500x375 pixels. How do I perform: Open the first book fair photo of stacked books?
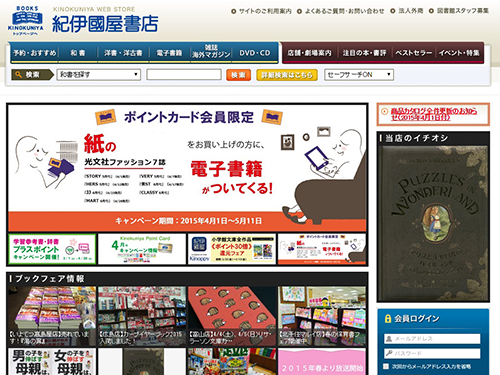52,316
